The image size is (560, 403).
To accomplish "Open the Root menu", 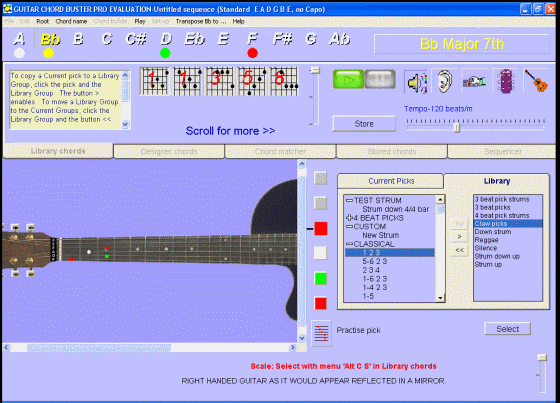I will [x=42, y=21].
